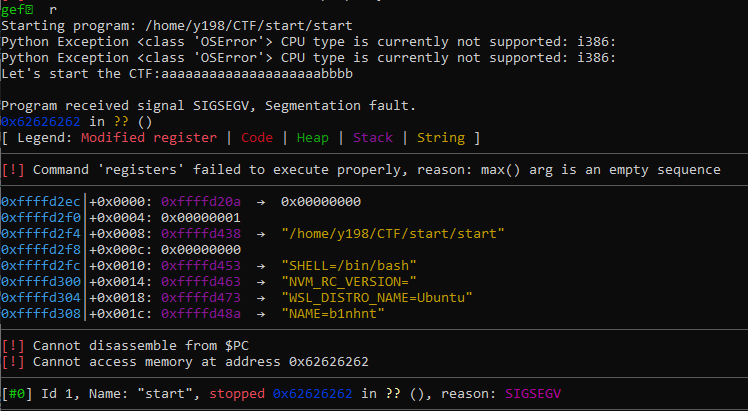The height and width of the screenshot is (411, 748).
Task: Click the gef prompt text
Action: [x=17, y=10]
